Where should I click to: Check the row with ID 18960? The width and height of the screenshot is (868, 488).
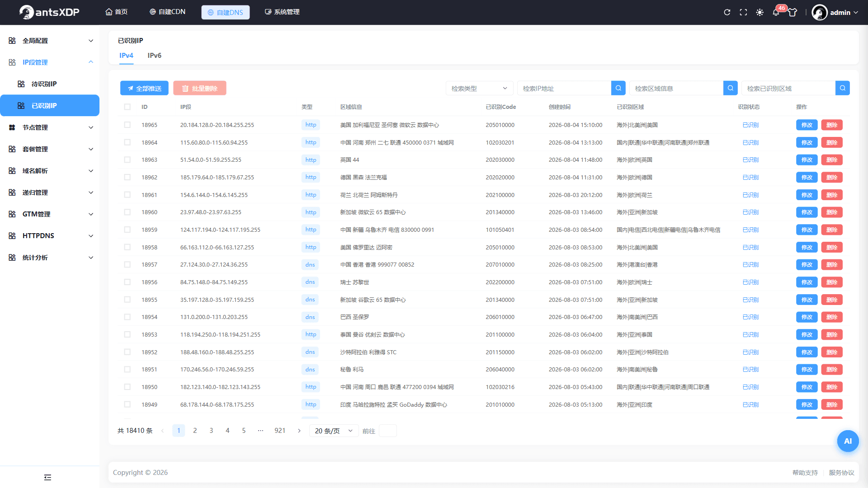point(127,212)
